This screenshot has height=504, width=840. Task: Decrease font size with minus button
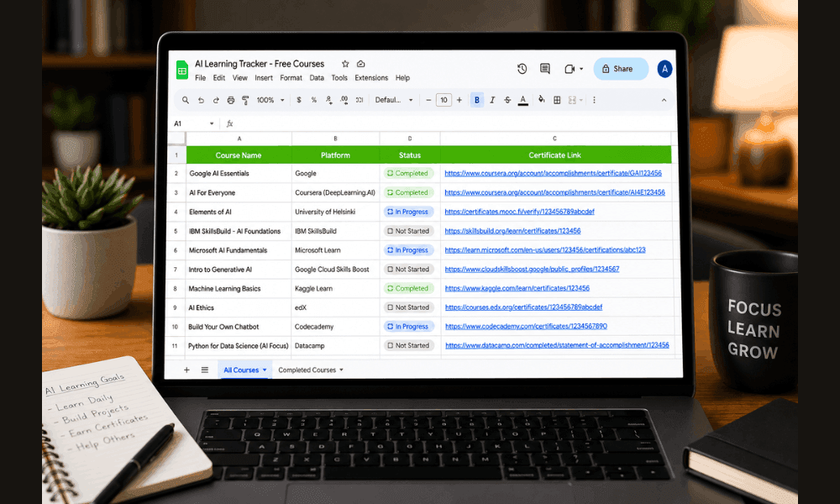coord(428,100)
